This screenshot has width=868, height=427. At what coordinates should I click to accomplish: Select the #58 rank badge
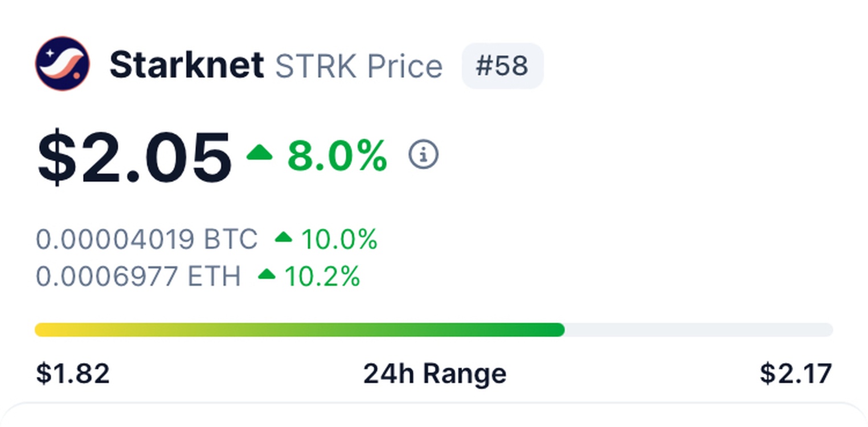point(502,66)
